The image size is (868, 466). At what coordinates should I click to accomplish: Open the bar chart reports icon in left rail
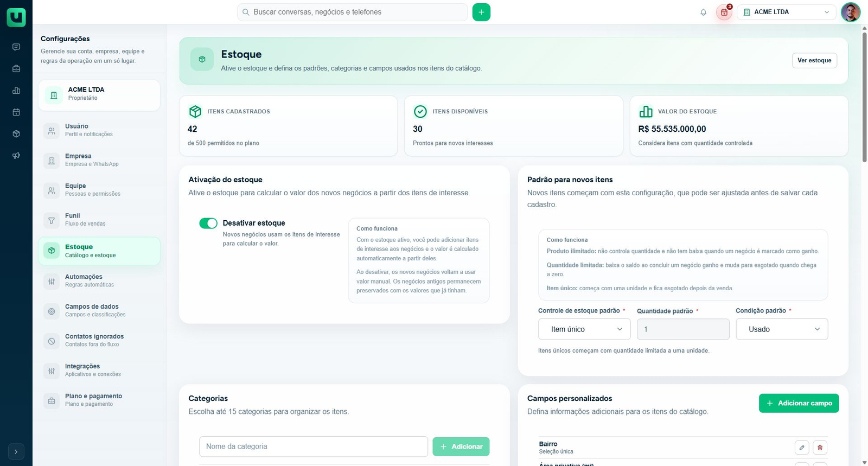(16, 91)
